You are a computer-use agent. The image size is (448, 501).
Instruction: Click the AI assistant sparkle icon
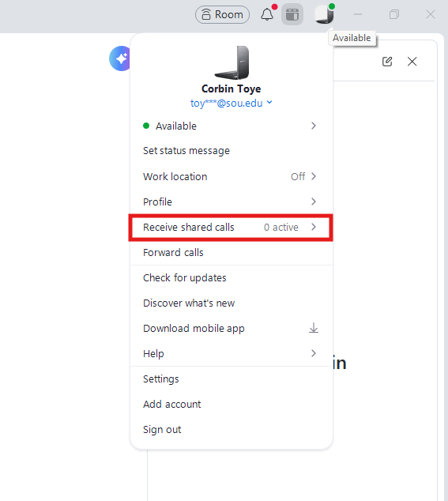click(x=120, y=58)
